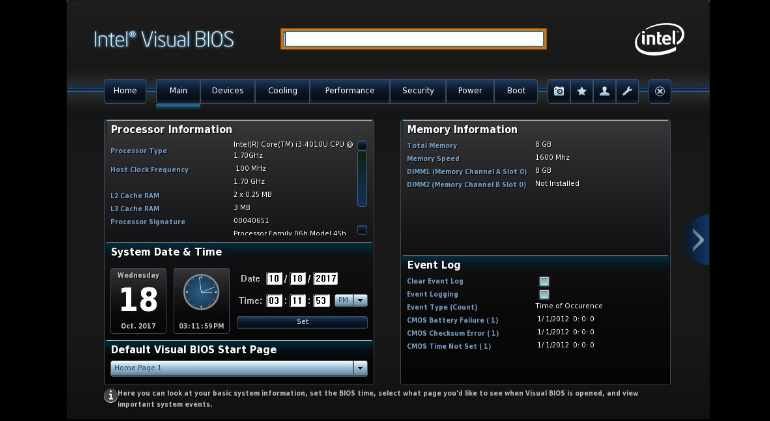Click the analog clock icon
The width and height of the screenshot is (770, 421).
201,292
